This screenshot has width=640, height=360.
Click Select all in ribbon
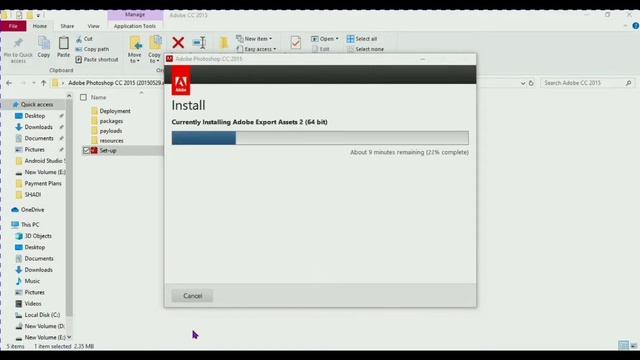pos(362,39)
